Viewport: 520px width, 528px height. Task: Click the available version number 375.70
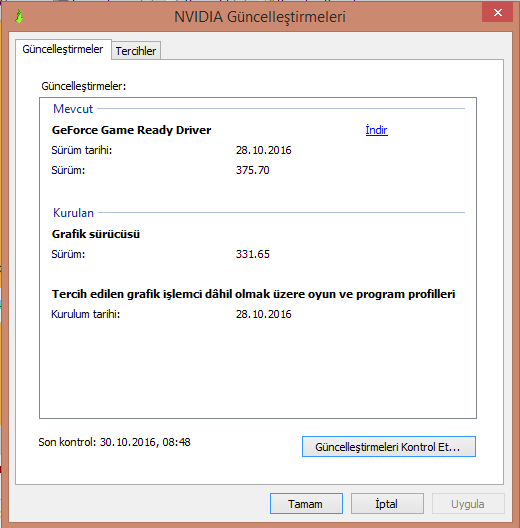[253, 170]
